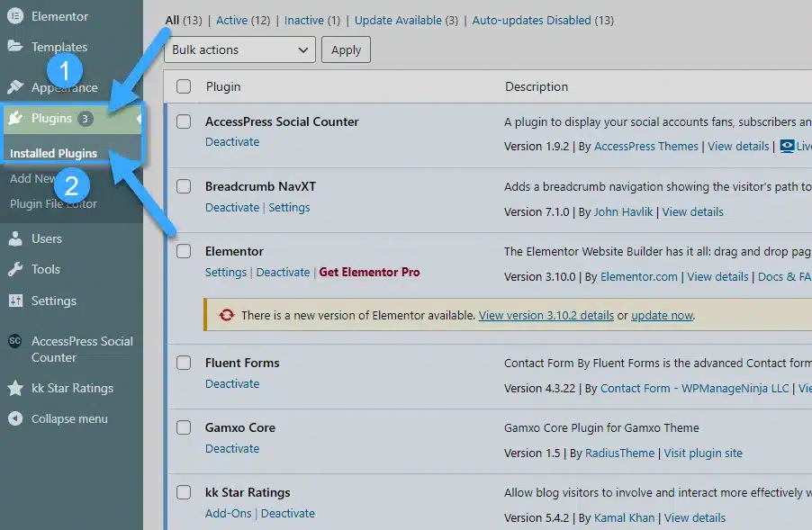Viewport: 812px width, 530px height.
Task: Click John Havlik author link
Action: click(624, 212)
